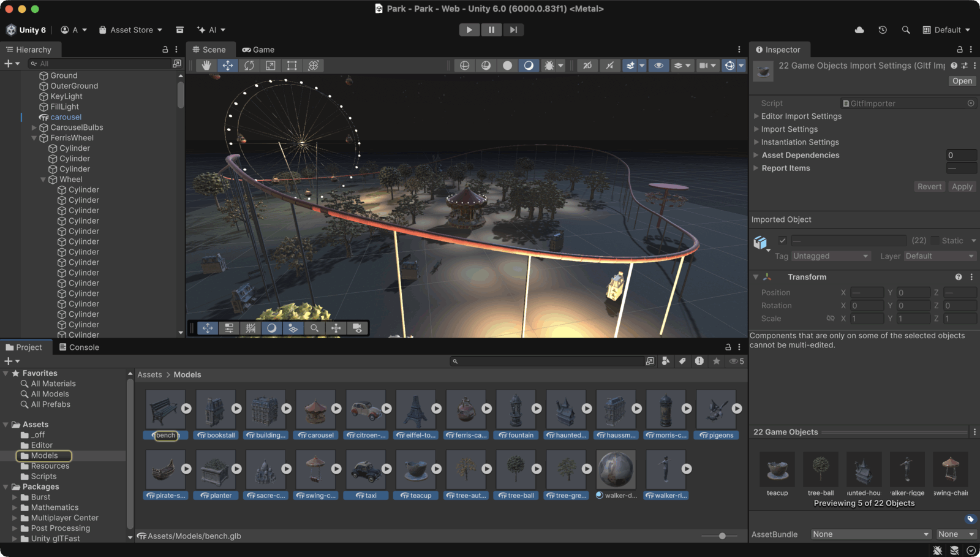980x557 pixels.
Task: Search by label tag icon in Project
Action: pyautogui.click(x=682, y=361)
